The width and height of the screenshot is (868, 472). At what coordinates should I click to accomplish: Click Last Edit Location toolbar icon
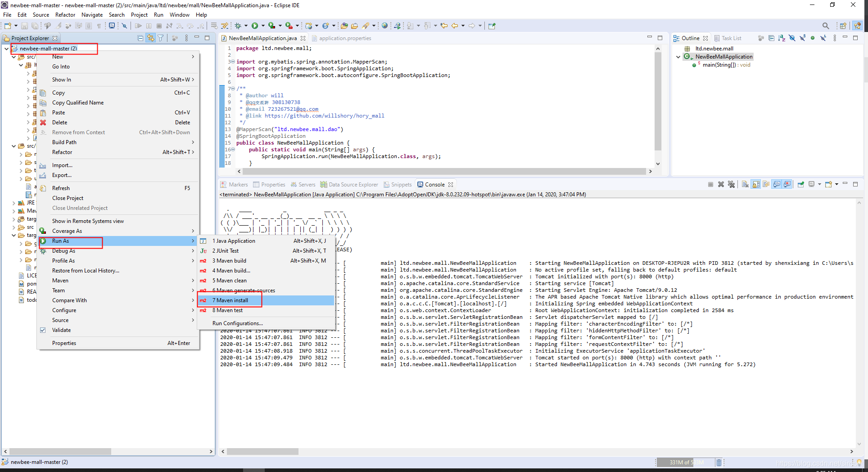pyautogui.click(x=444, y=26)
